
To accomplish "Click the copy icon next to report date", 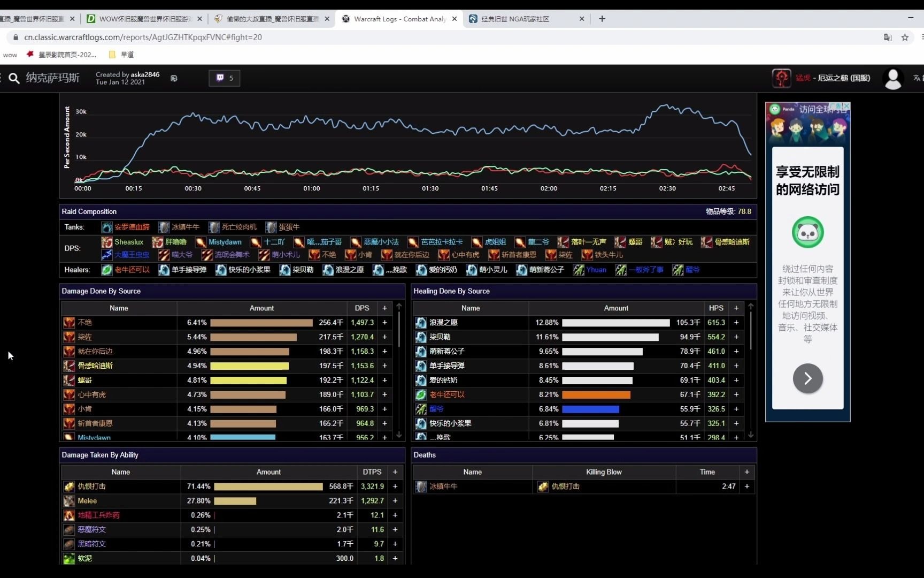I will pos(174,78).
